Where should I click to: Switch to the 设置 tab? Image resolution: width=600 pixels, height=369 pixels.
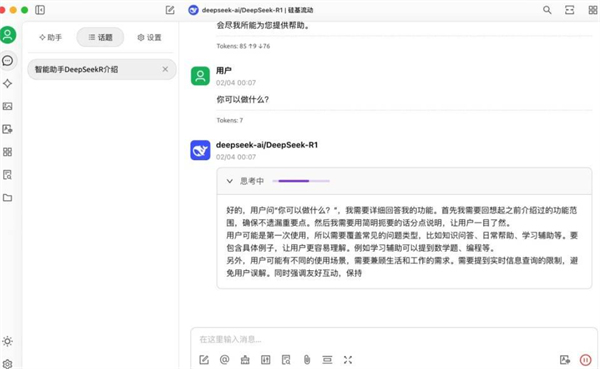(149, 37)
